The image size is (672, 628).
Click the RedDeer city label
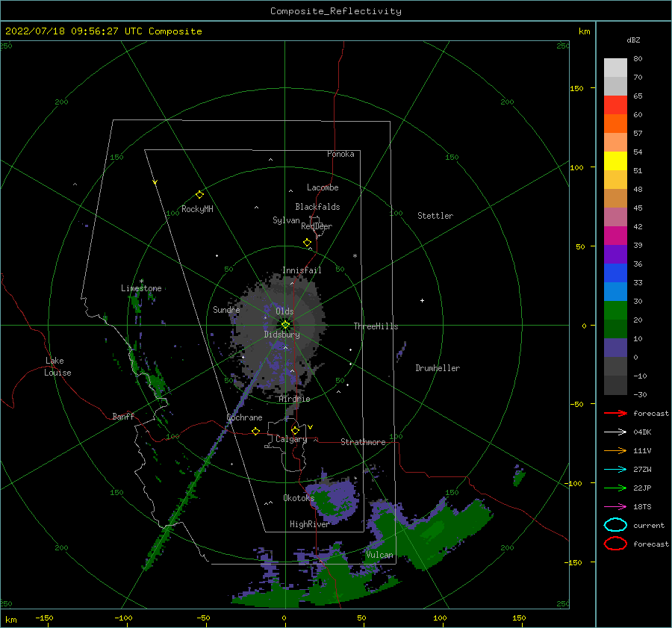tap(317, 226)
